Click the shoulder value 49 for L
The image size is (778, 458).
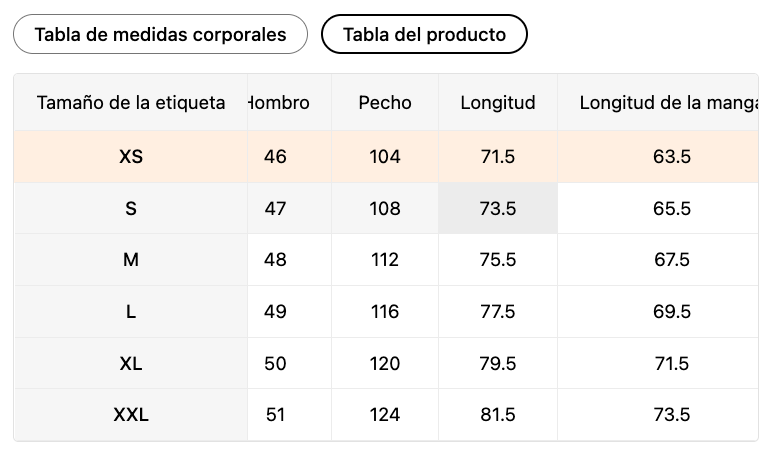pos(275,312)
